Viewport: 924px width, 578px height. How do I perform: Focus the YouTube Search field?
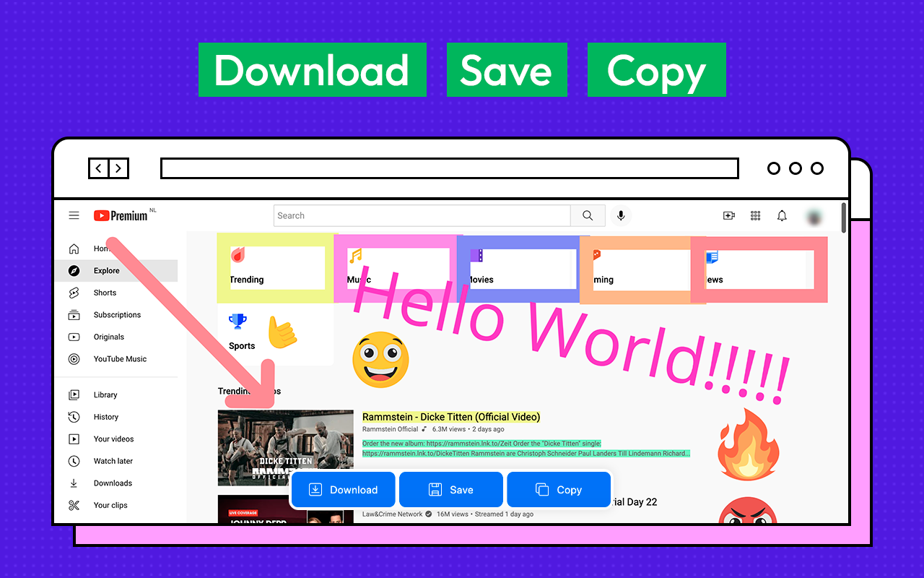[422, 215]
